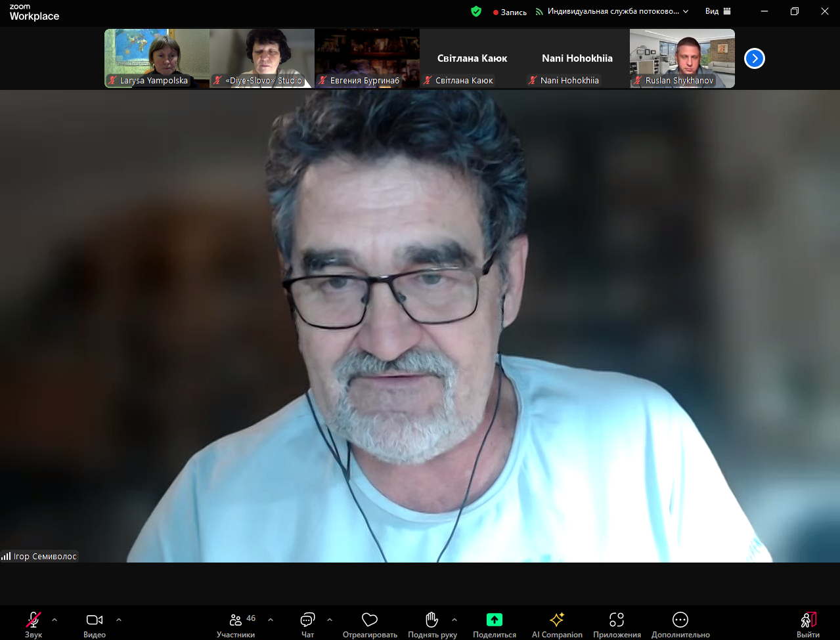
Task: Open the Чат chat panel
Action: click(x=307, y=624)
